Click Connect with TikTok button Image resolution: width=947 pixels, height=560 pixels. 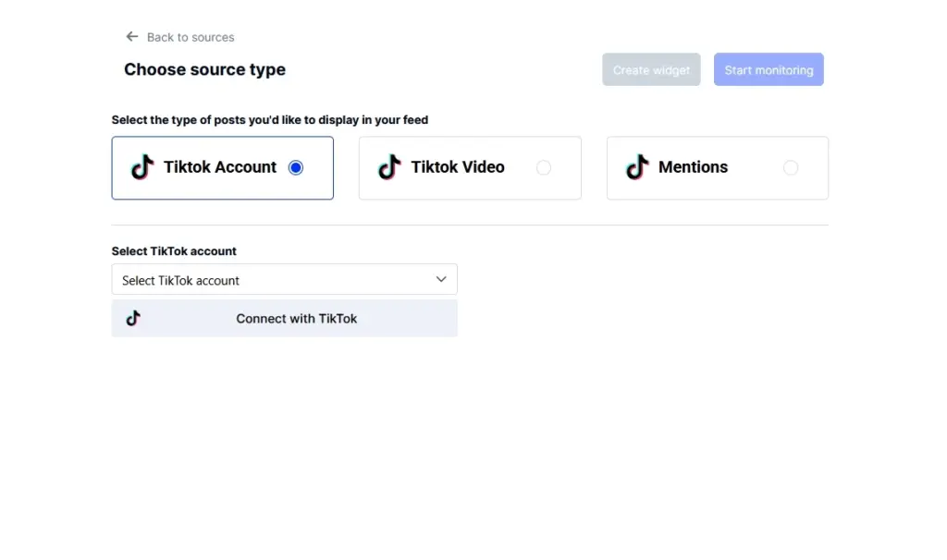click(x=285, y=319)
